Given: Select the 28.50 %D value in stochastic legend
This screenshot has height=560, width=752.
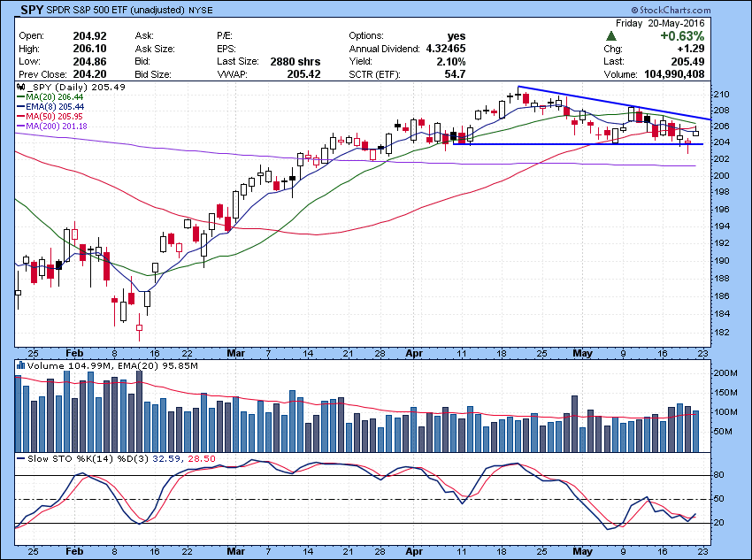Looking at the screenshot, I should coord(202,459).
